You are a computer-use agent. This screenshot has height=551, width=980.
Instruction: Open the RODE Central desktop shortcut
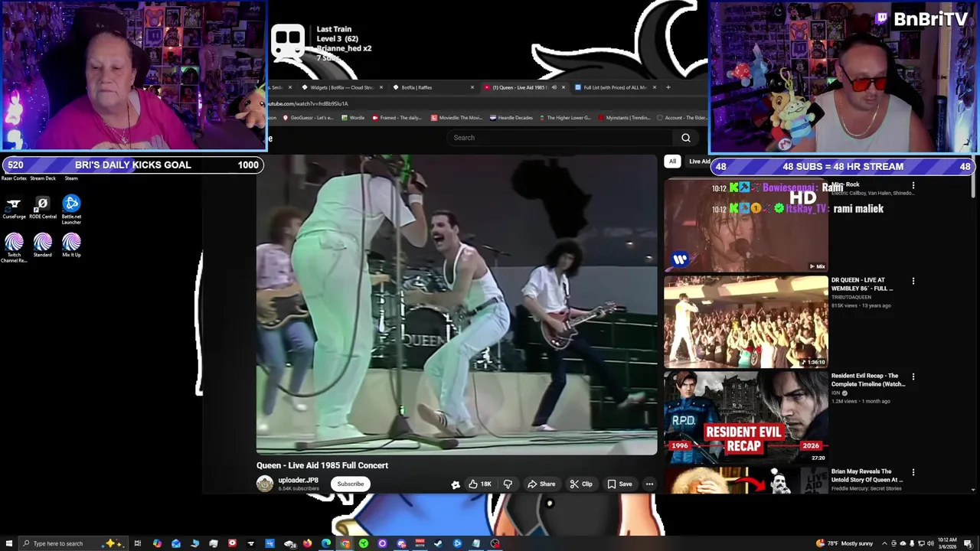click(x=42, y=207)
